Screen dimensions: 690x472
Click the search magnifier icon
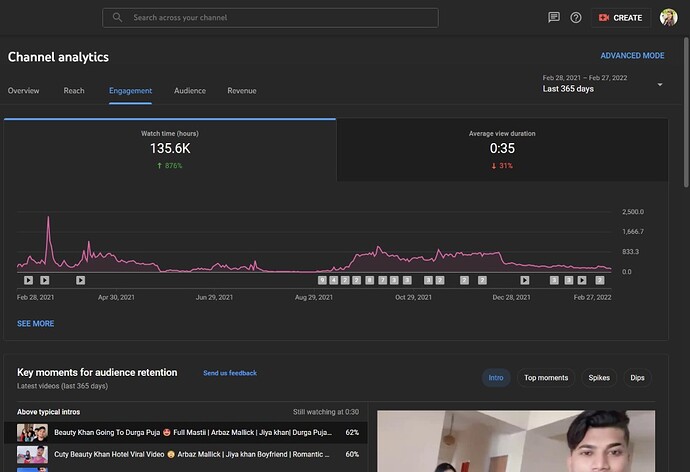pyautogui.click(x=118, y=18)
